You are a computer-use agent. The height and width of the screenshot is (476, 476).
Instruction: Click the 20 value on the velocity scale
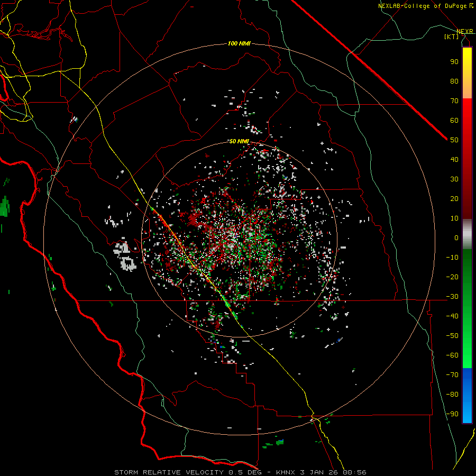(x=454, y=199)
